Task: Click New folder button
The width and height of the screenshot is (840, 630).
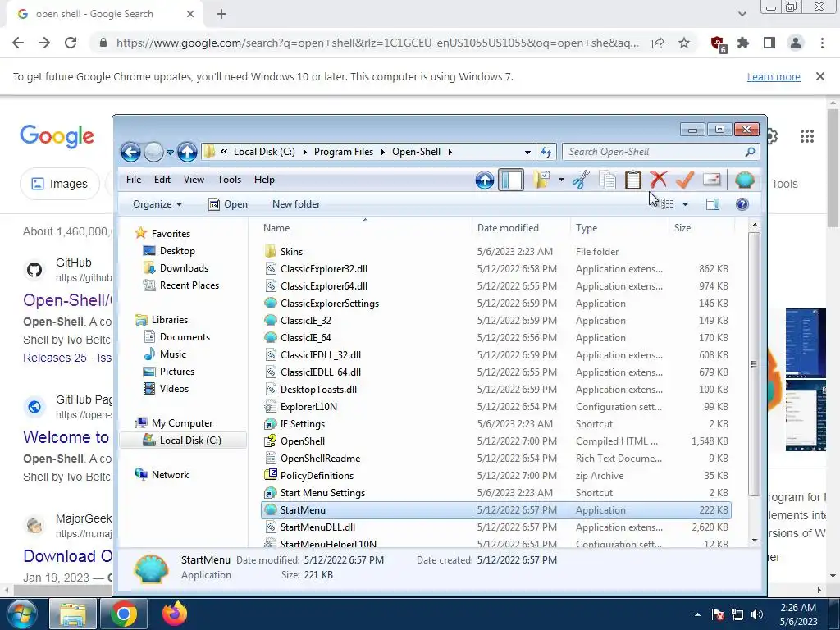Action: pyautogui.click(x=295, y=204)
